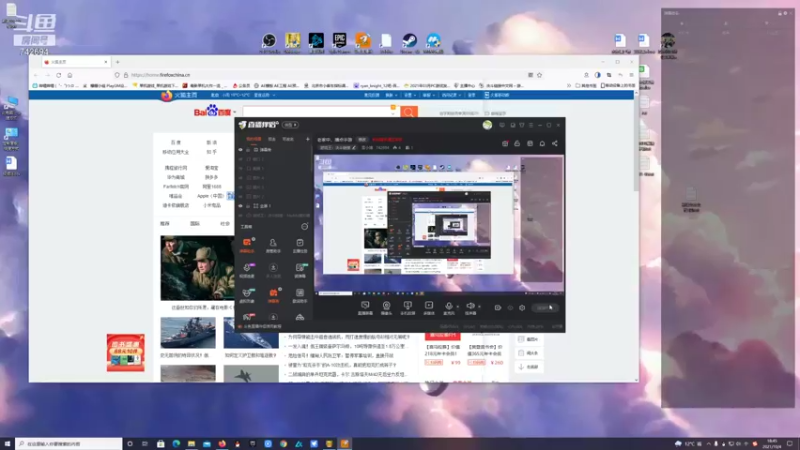This screenshot has height=450, width=800.
Task: Go to Firefox home page icon
Action: coord(70,75)
